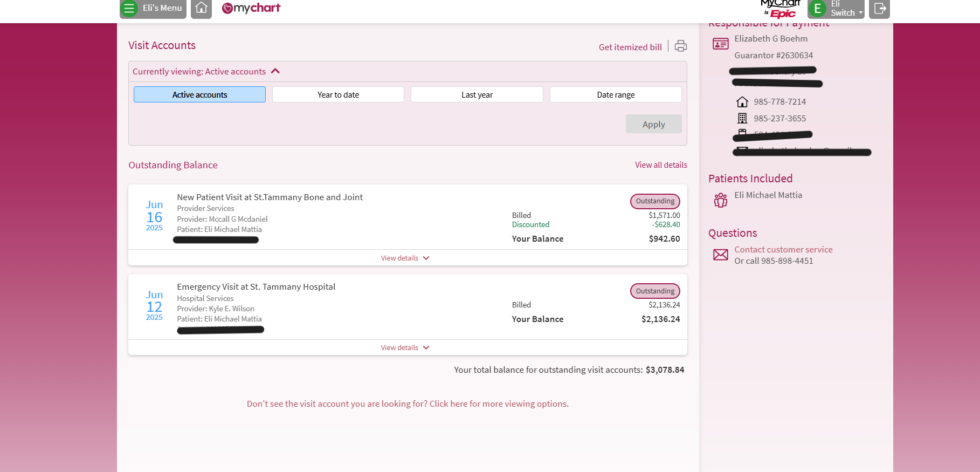Expand View details for Jun 16 visit
The height and width of the screenshot is (472, 980).
[405, 258]
